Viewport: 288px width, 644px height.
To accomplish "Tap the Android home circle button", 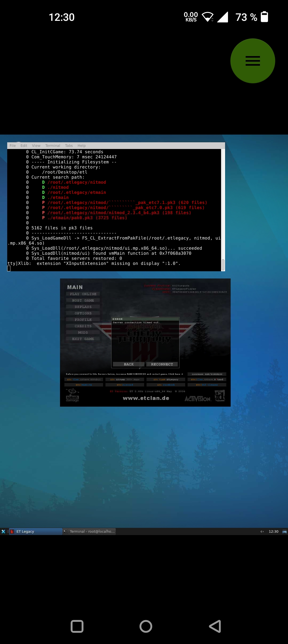I will tap(146, 626).
